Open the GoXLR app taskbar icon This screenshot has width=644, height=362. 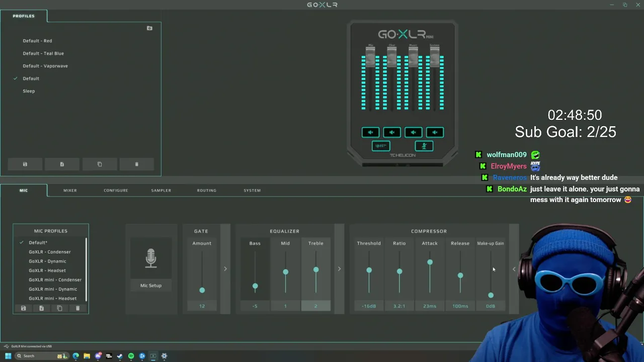(153, 356)
